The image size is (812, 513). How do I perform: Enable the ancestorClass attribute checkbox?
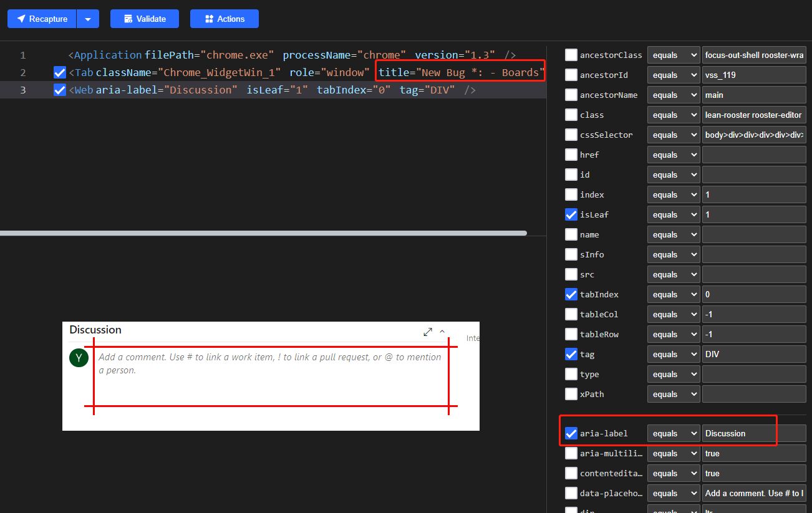tap(571, 55)
